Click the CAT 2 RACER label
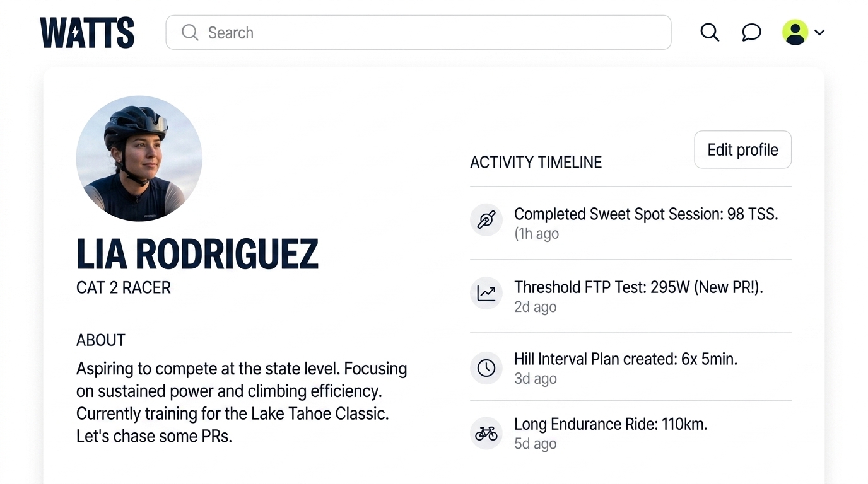Viewport: 868px width, 484px height. pyautogui.click(x=124, y=288)
